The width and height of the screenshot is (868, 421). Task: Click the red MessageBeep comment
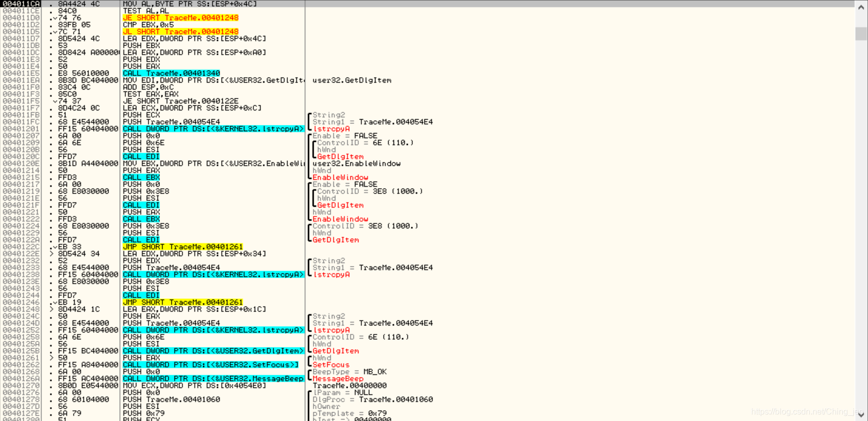pos(338,378)
